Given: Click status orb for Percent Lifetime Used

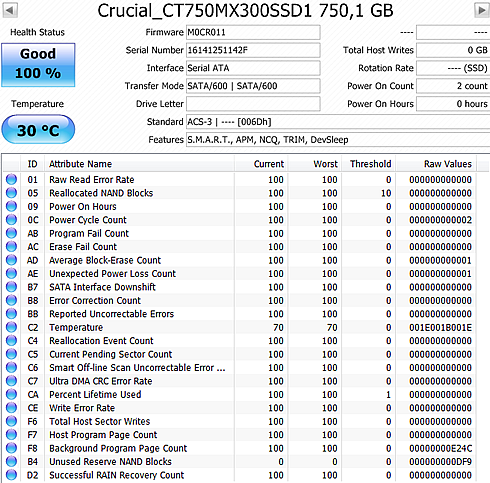Looking at the screenshot, I should tap(11, 394).
